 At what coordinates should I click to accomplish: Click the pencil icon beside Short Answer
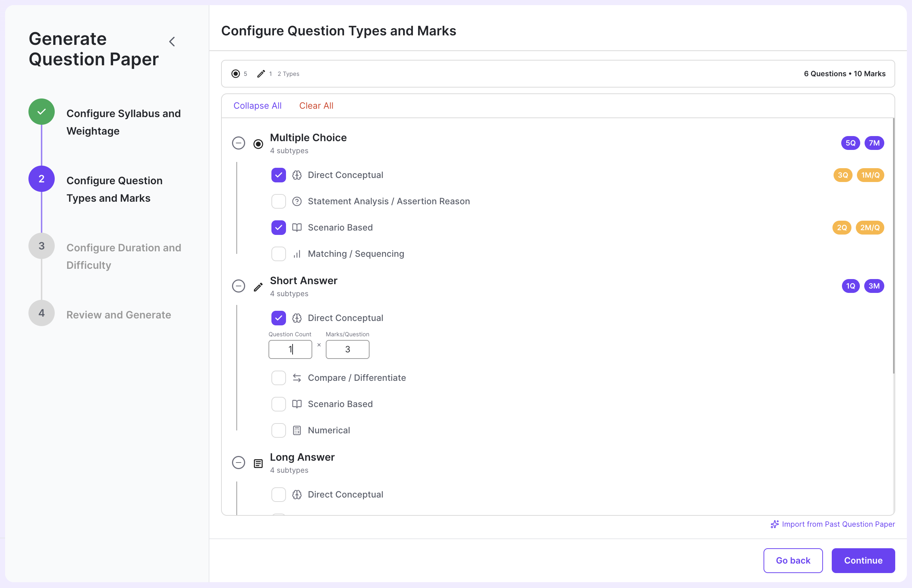(258, 286)
